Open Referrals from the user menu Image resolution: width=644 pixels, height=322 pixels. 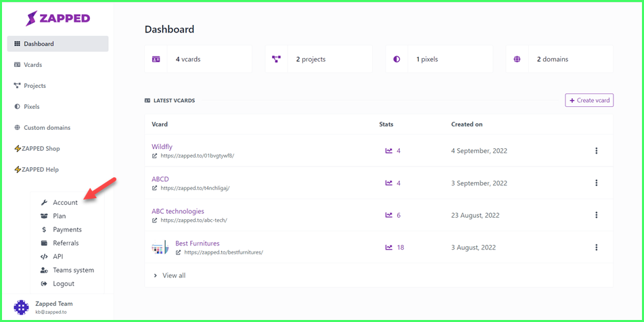(x=66, y=243)
